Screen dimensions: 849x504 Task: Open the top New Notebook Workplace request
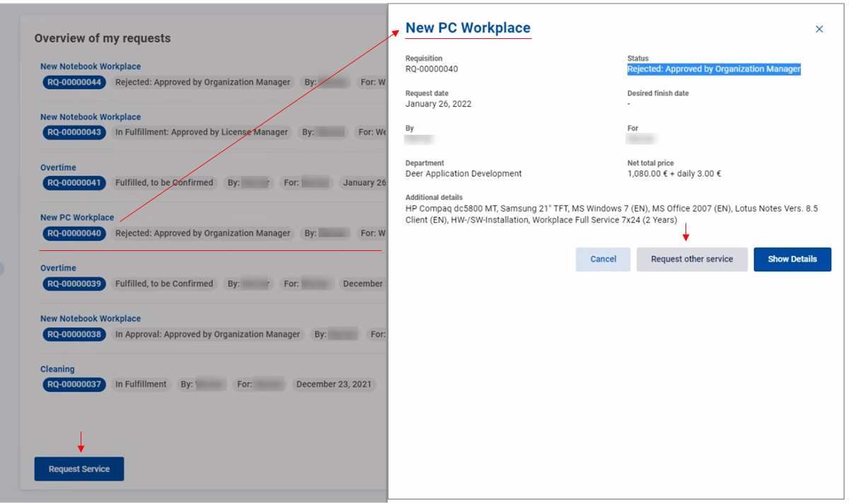(x=90, y=66)
